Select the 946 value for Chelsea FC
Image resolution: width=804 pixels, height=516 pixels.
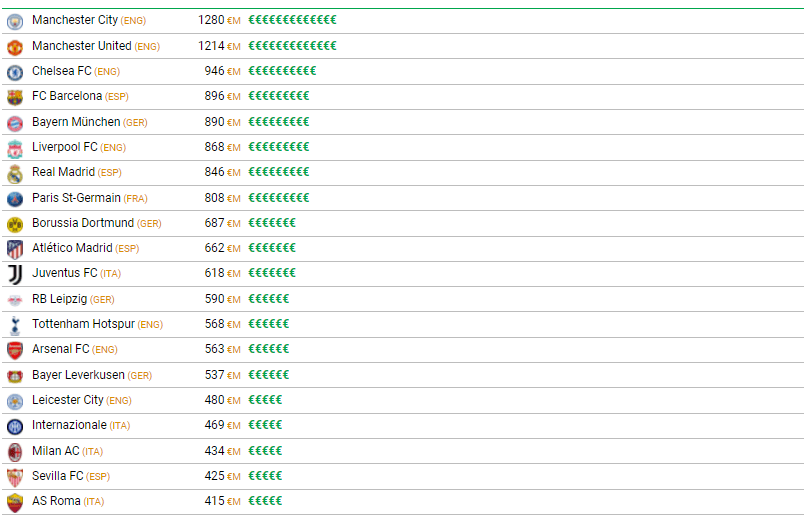(214, 71)
